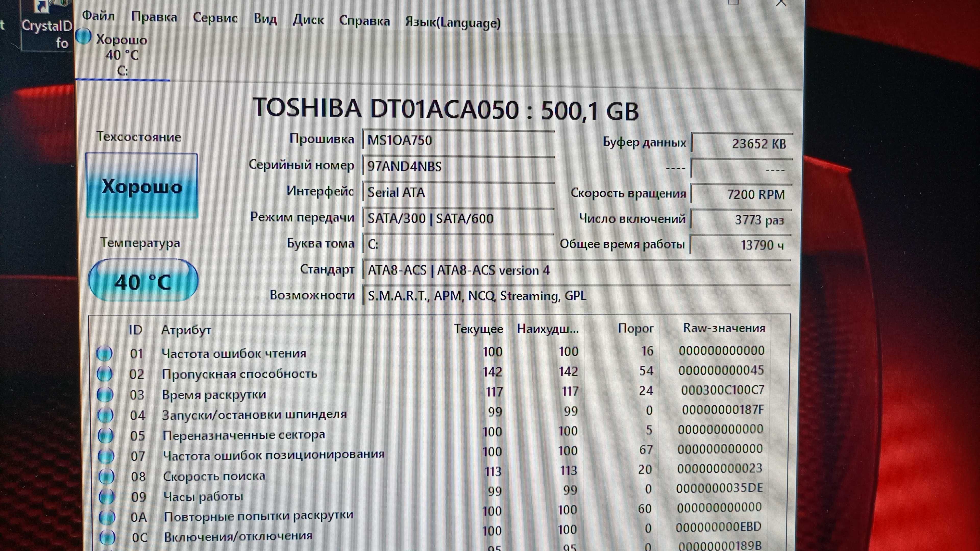
Task: Click raw value 00000000023
Action: 720,468
